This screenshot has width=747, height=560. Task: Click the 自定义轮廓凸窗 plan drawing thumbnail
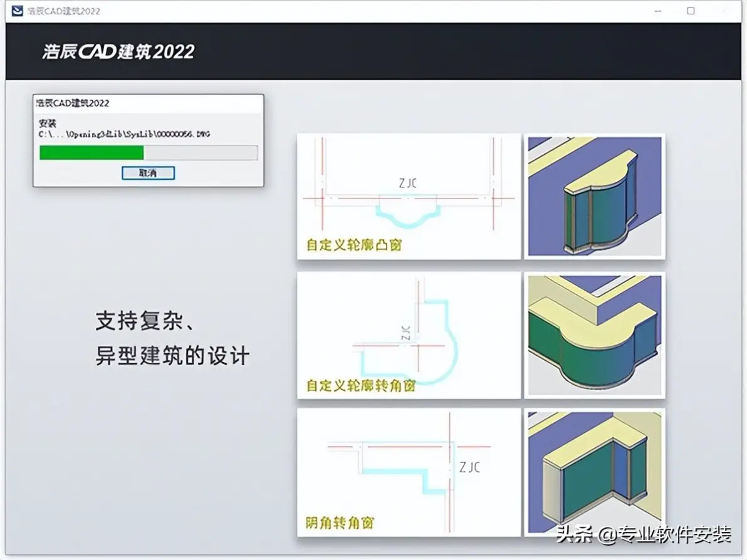(409, 196)
